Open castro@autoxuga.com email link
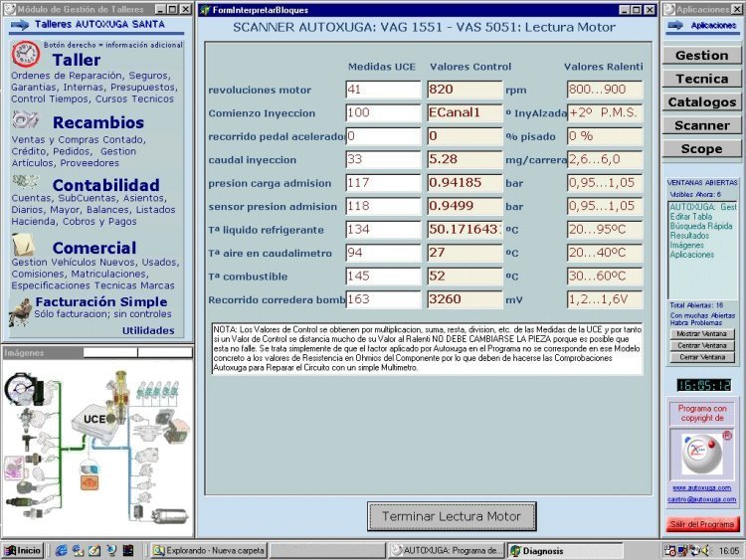The width and height of the screenshot is (746, 560). pos(702,499)
